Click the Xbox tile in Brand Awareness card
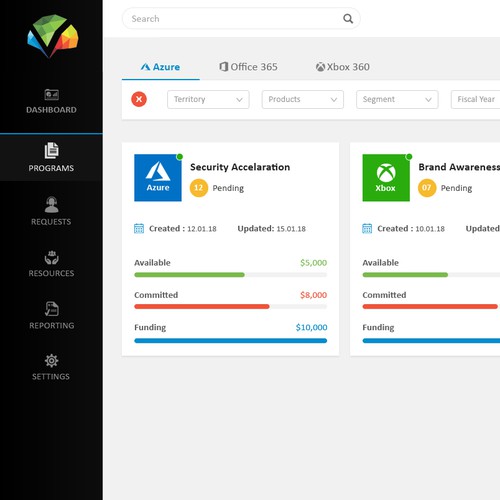 tap(386, 178)
